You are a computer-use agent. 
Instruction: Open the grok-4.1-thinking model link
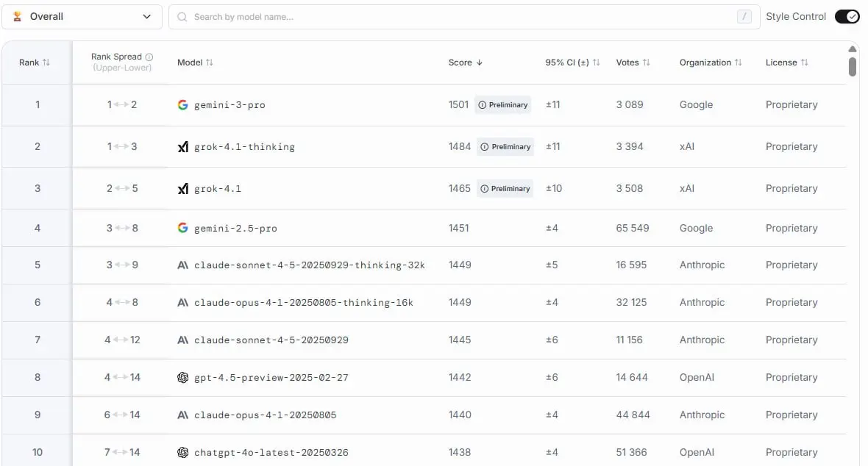point(244,147)
